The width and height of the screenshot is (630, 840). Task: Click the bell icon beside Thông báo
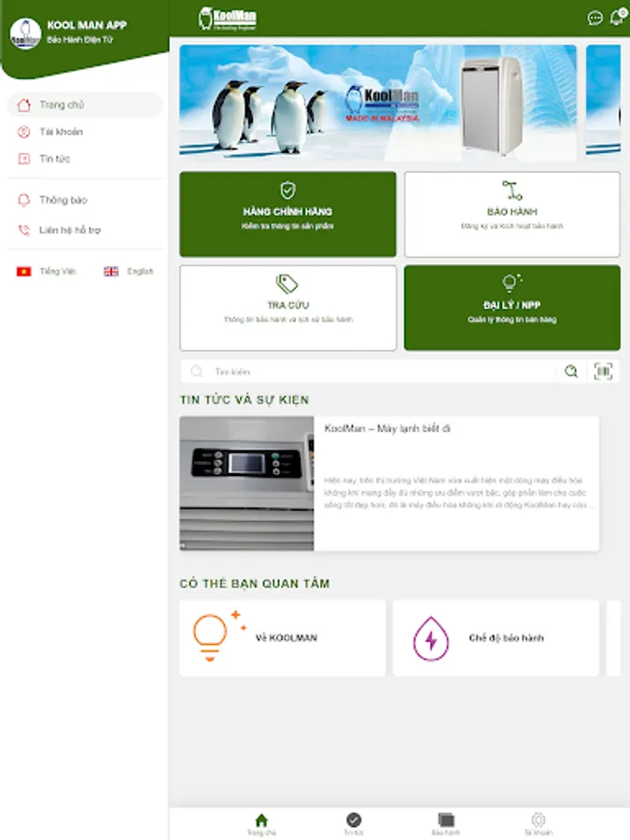click(23, 200)
